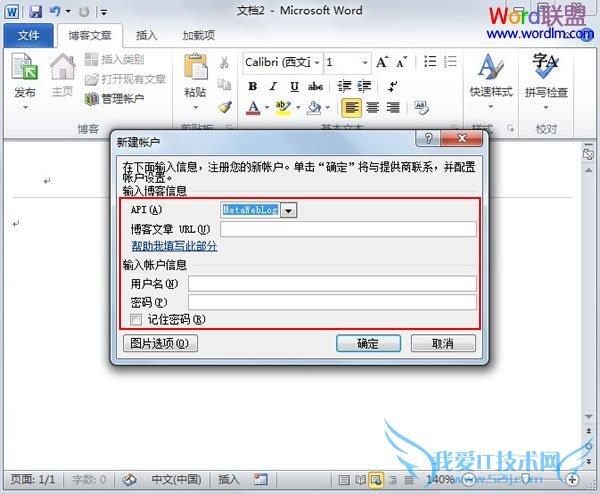Select the Format Painter brush
Image resolution: width=600 pixels, height=494 pixels.
click(x=225, y=107)
